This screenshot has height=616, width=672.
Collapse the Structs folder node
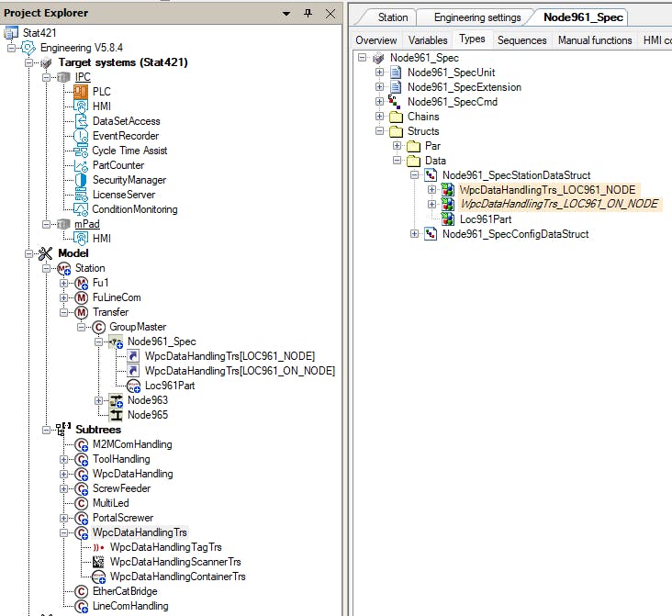pos(379,131)
